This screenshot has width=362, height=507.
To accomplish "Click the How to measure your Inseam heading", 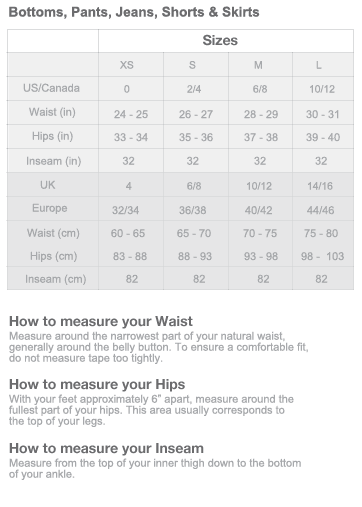I will (x=106, y=448).
